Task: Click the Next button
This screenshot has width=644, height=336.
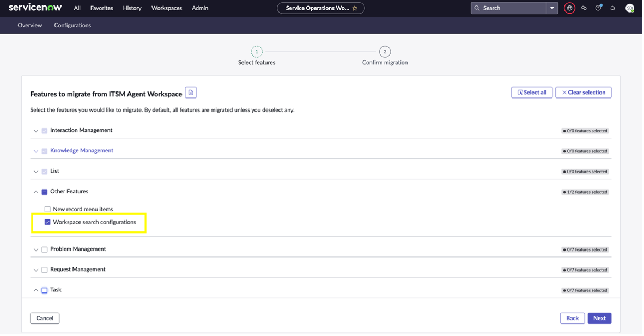Action: click(x=600, y=319)
